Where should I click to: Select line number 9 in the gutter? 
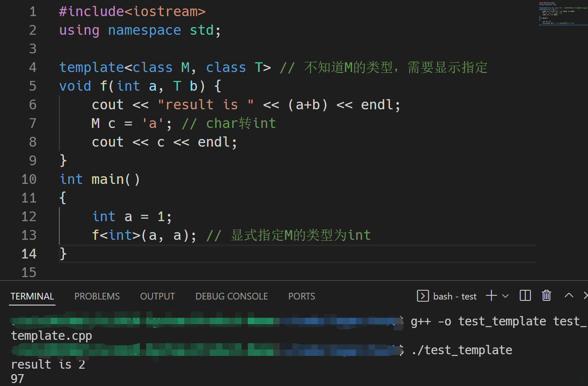point(33,161)
